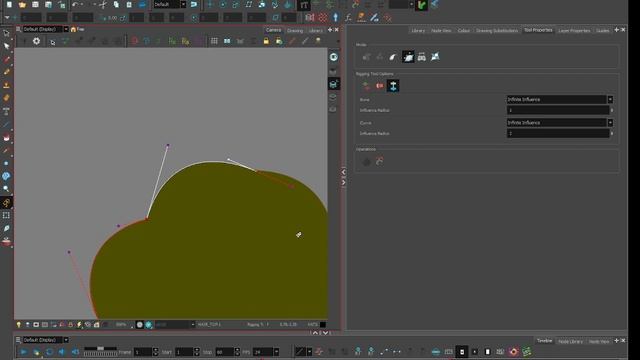Viewport: 640px width, 360px height.
Task: Click the light bulb icon in Camera bottom bar
Action: click(x=18, y=325)
